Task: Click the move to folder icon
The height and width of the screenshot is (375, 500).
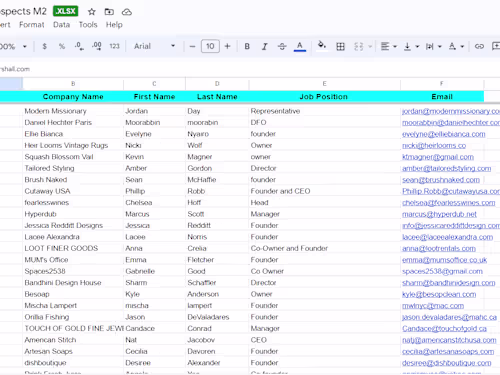Action: click(109, 12)
